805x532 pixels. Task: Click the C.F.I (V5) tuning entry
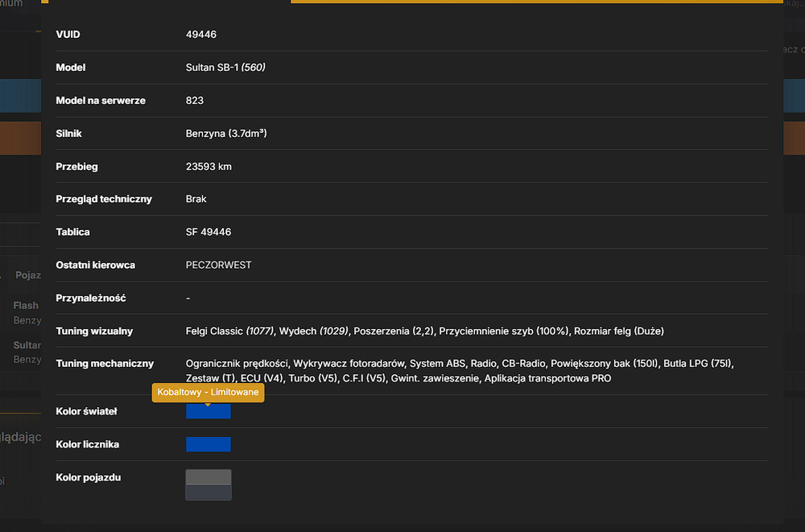coord(364,378)
